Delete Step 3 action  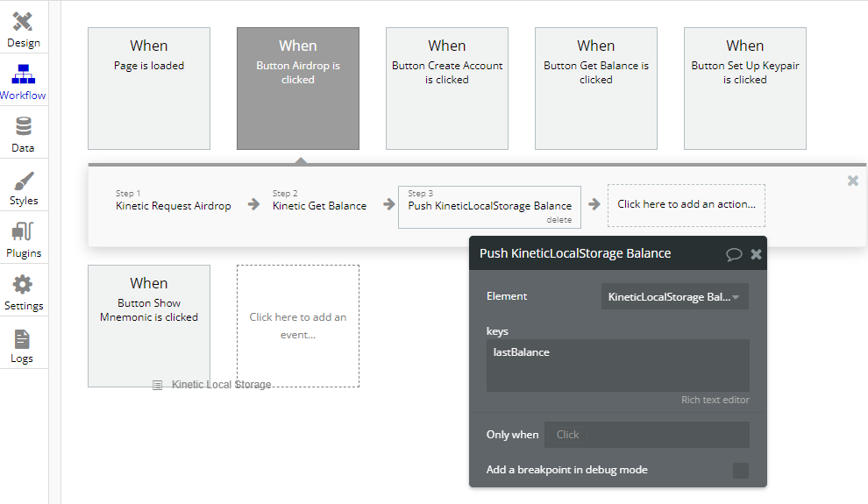tap(559, 220)
